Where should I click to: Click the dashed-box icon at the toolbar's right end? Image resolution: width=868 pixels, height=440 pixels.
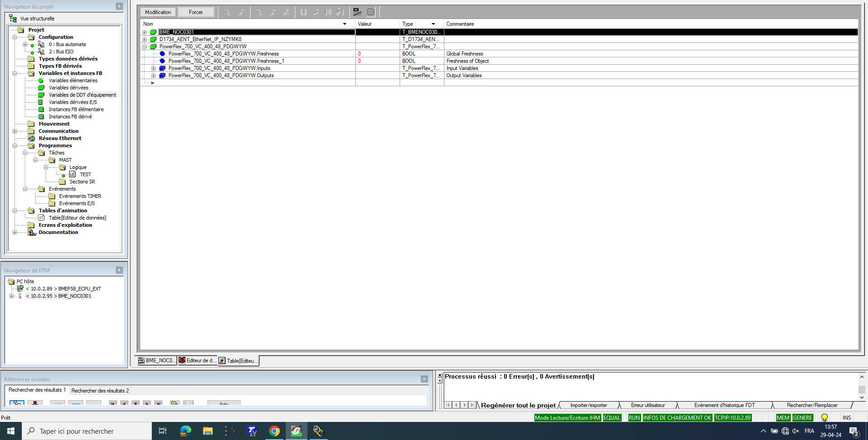pos(371,12)
